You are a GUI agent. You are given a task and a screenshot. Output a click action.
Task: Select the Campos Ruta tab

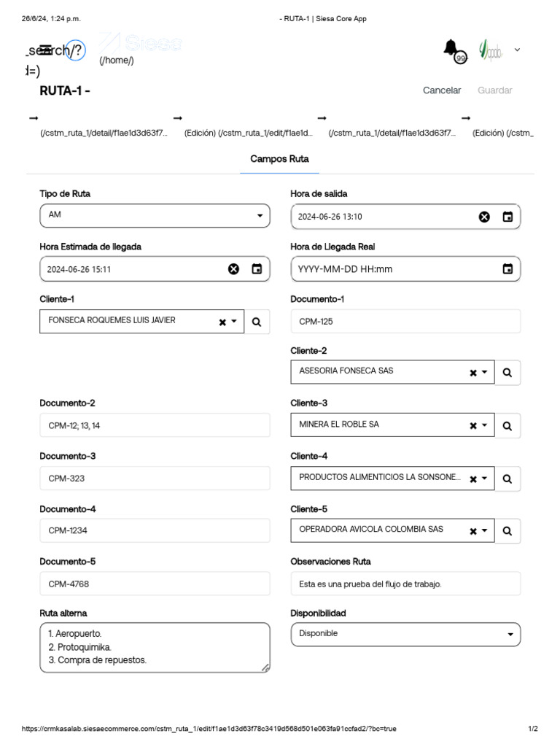coord(279,159)
